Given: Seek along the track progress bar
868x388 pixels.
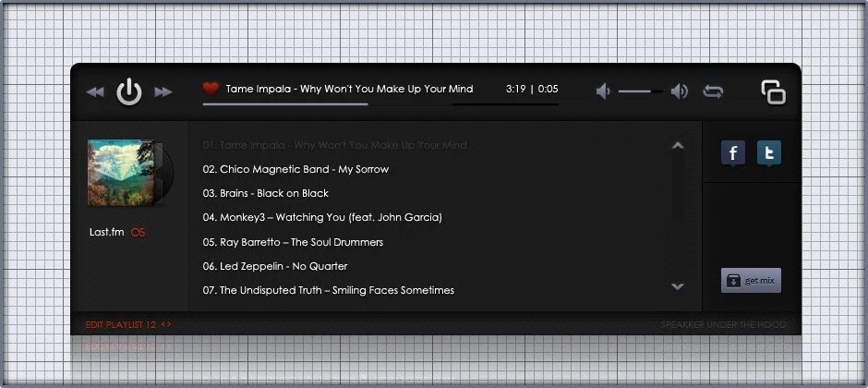Looking at the screenshot, I should (380, 104).
